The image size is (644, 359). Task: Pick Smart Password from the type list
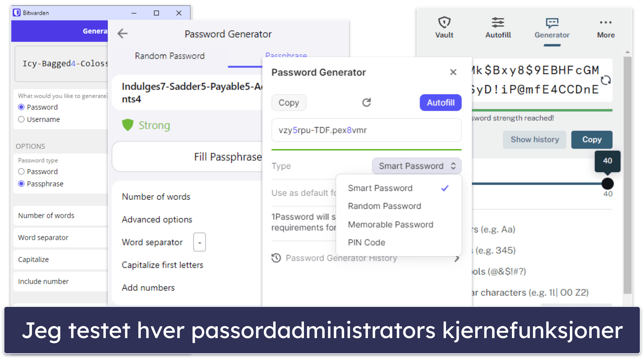point(399,188)
